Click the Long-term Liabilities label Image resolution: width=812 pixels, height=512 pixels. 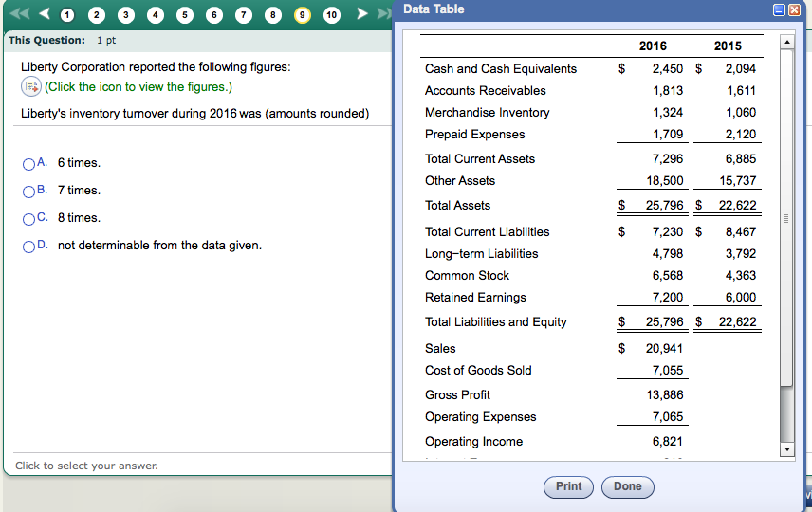(x=482, y=254)
